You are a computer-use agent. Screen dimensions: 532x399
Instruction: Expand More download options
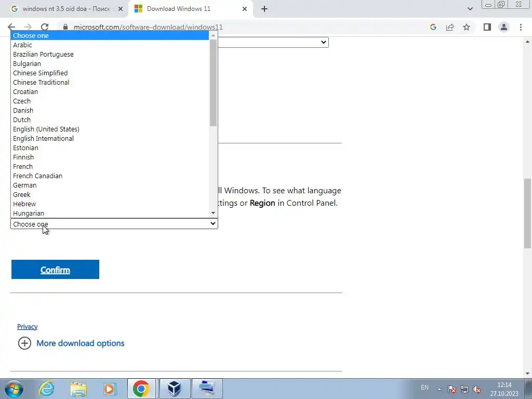coord(81,343)
